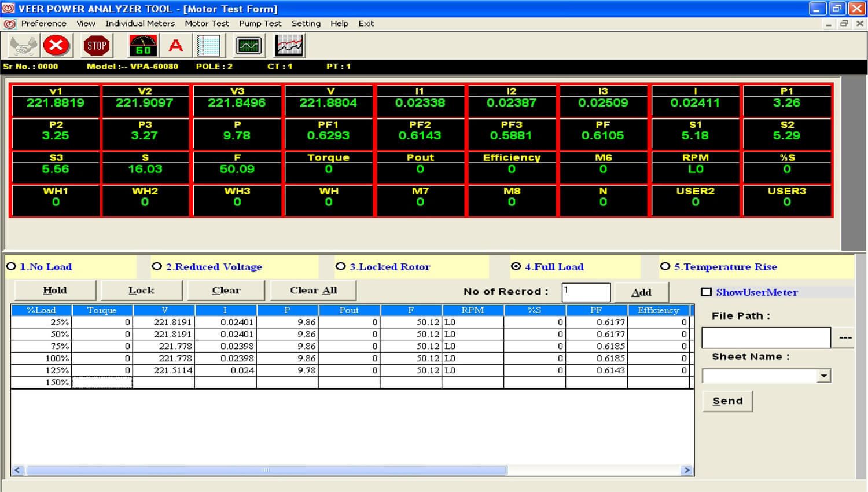This screenshot has height=492, width=868.
Task: Open the notepad sheet toolbar icon
Action: pos(208,45)
